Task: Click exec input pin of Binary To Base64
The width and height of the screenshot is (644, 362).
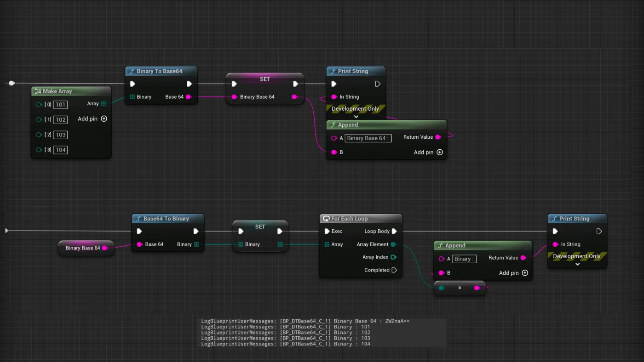Action: pyautogui.click(x=132, y=84)
